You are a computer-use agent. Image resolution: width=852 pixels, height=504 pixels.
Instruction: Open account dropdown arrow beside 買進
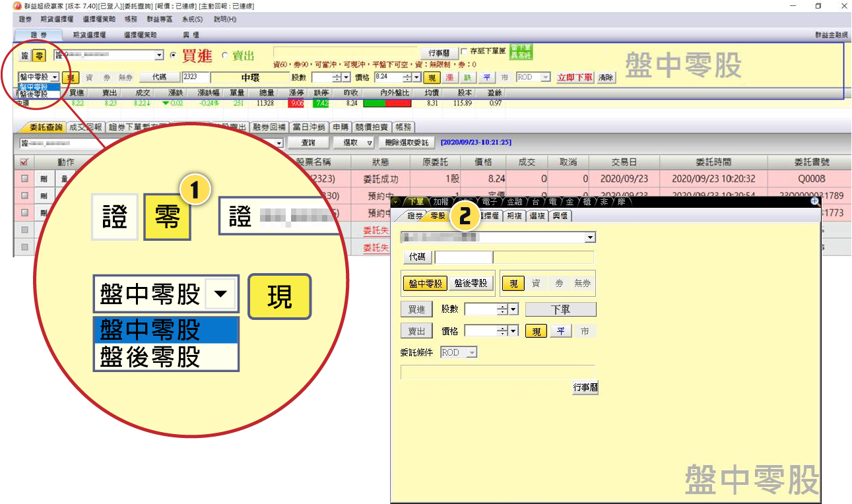pyautogui.click(x=159, y=56)
